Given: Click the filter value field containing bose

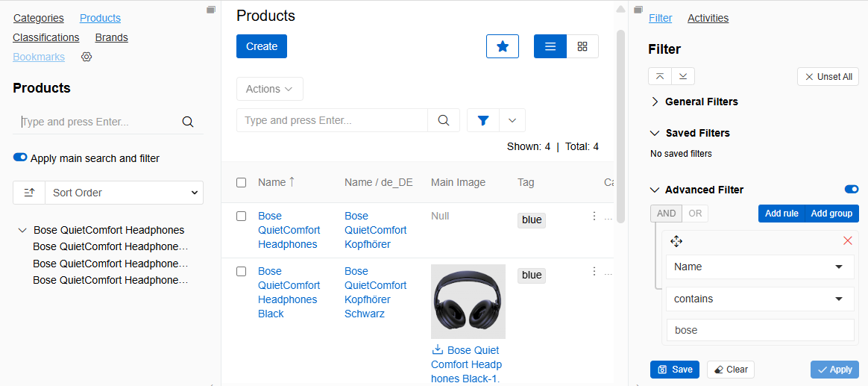Looking at the screenshot, I should pos(759,330).
